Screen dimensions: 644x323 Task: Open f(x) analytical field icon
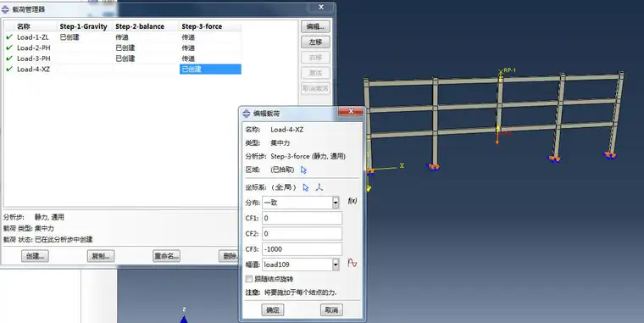(353, 201)
